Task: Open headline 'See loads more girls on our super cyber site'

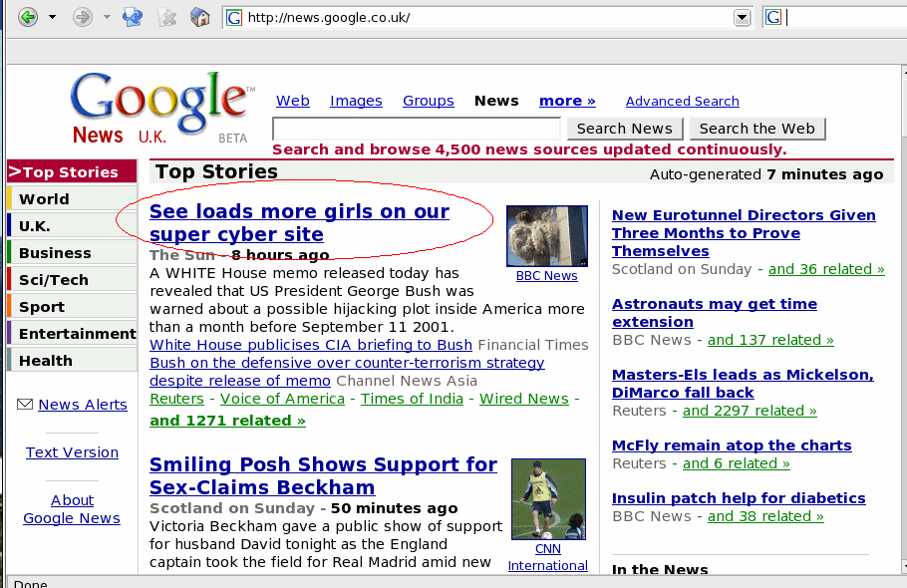Action: [299, 222]
